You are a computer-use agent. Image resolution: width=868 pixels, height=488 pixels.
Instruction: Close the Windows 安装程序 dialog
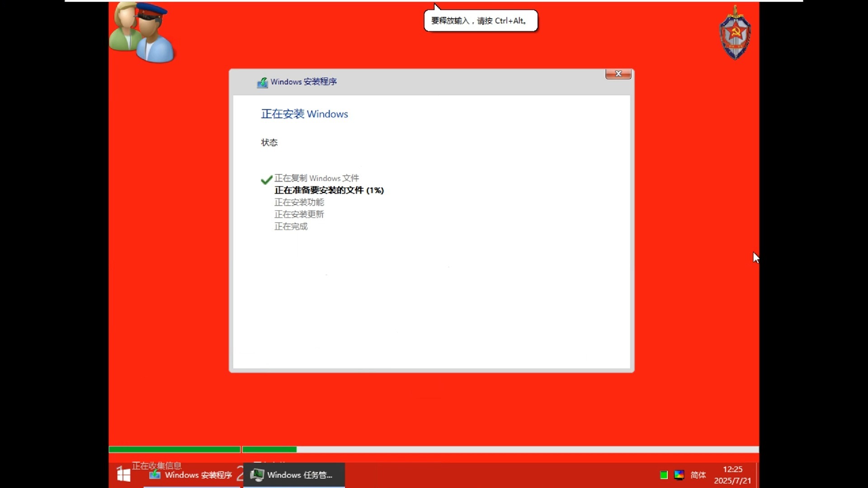point(618,74)
